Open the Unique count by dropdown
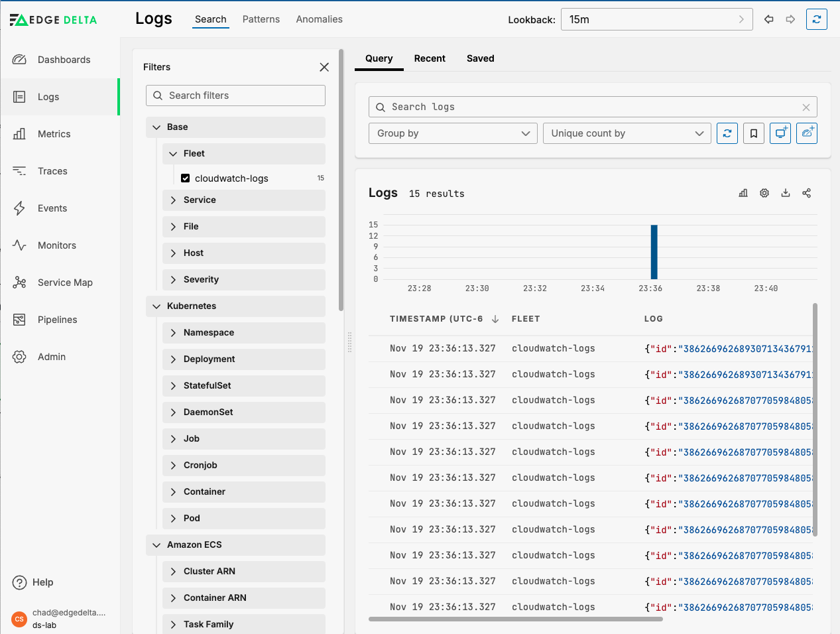The image size is (840, 634). pyautogui.click(x=627, y=133)
